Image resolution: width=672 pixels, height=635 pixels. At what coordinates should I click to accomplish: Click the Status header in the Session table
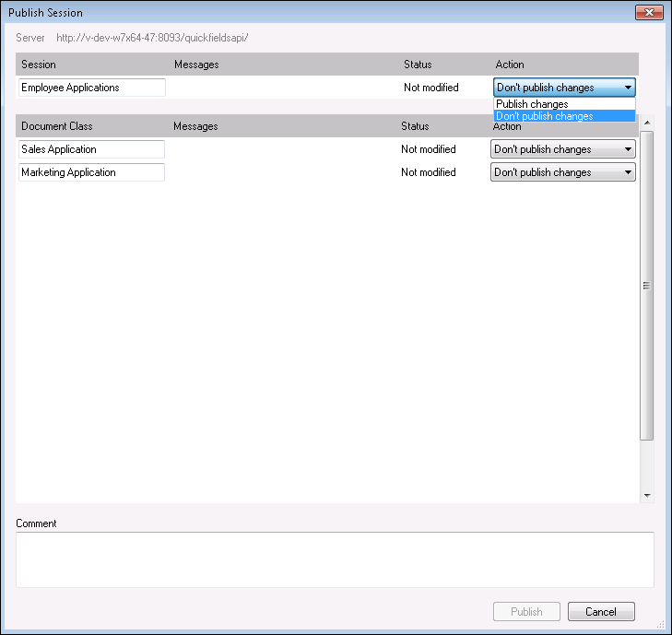point(418,65)
